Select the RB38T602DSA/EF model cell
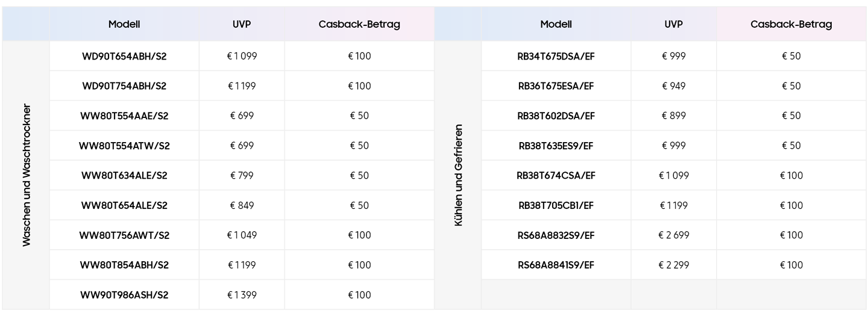Screen dimensions: 868x319 (556, 116)
